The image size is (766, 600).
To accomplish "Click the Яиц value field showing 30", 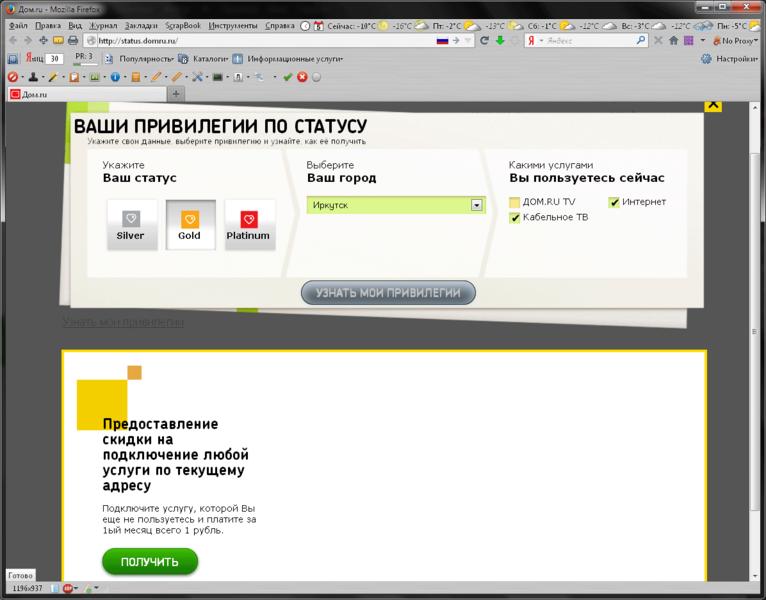I will tap(54, 59).
